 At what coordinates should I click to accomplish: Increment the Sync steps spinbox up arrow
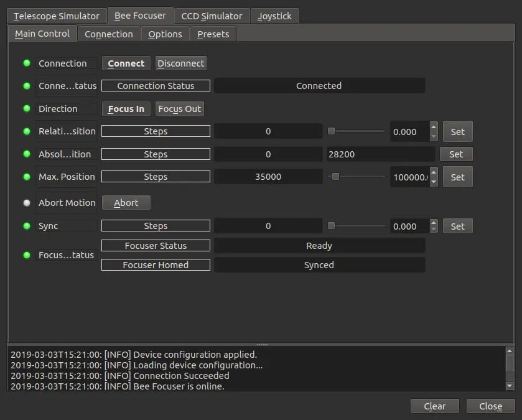pyautogui.click(x=434, y=222)
